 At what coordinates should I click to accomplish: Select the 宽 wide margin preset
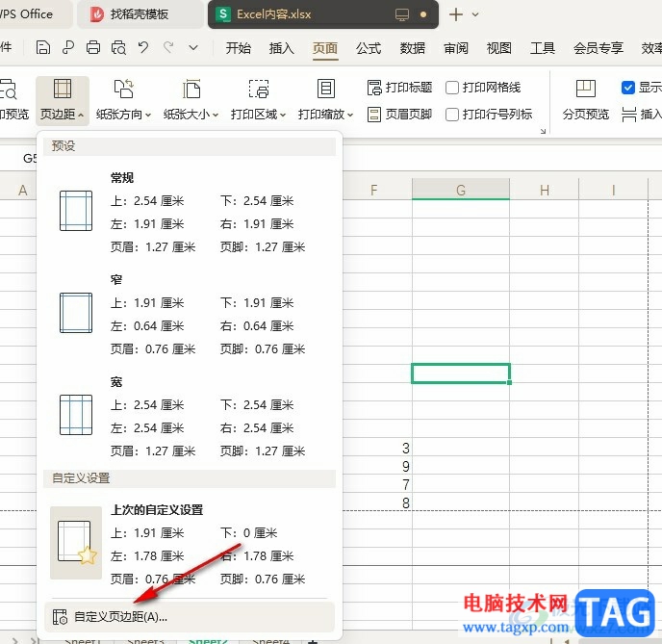point(190,417)
